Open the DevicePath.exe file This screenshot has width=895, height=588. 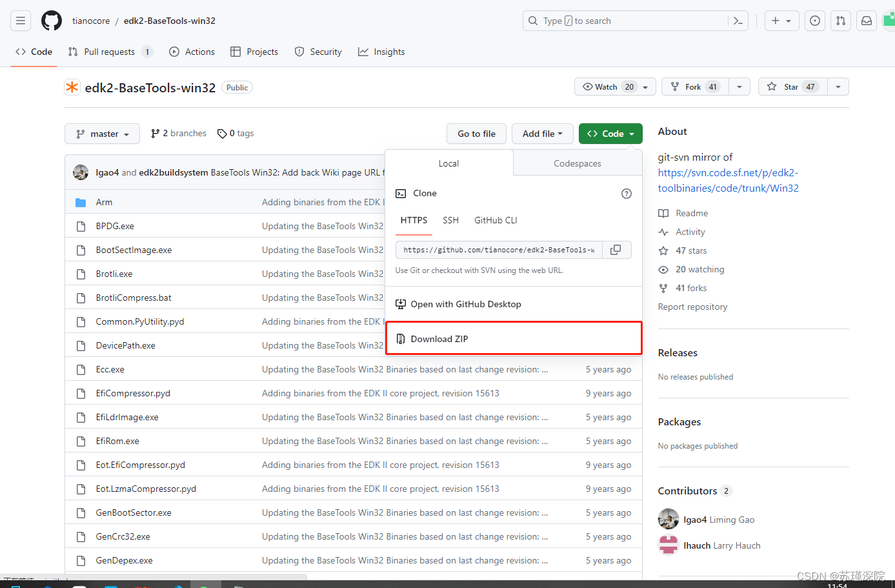[126, 345]
